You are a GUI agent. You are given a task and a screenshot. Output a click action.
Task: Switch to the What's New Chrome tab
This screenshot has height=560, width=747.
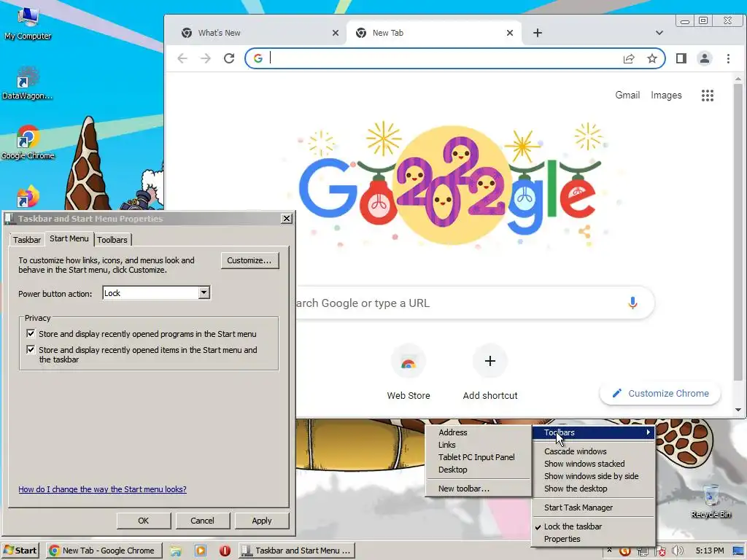tap(260, 33)
